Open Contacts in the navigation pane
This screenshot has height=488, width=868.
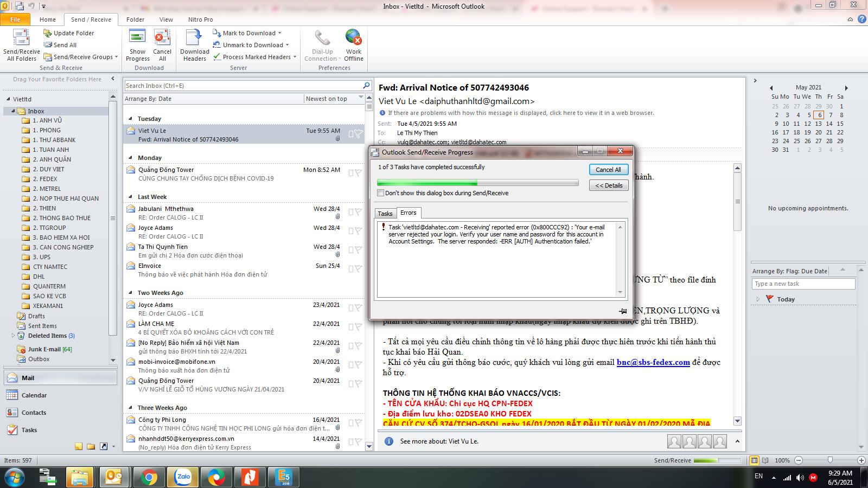click(60, 413)
